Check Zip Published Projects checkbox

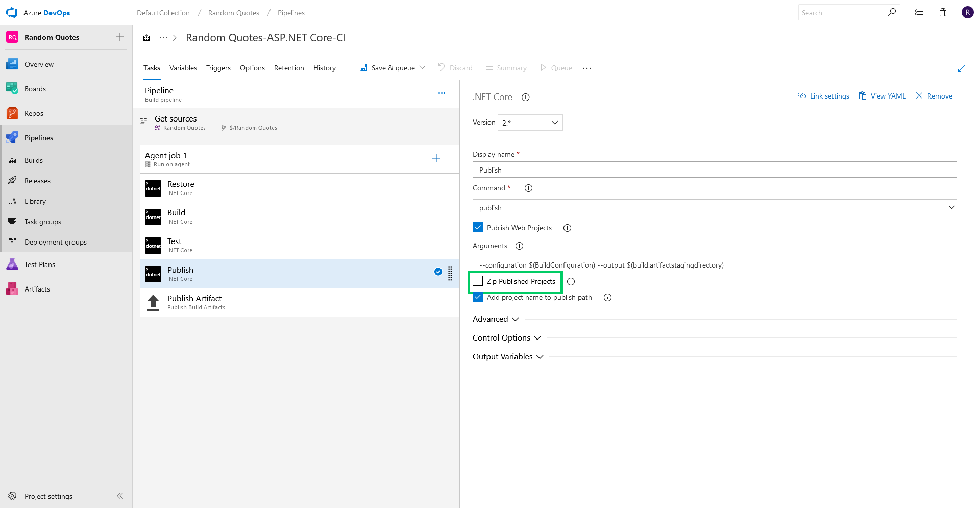pyautogui.click(x=478, y=281)
